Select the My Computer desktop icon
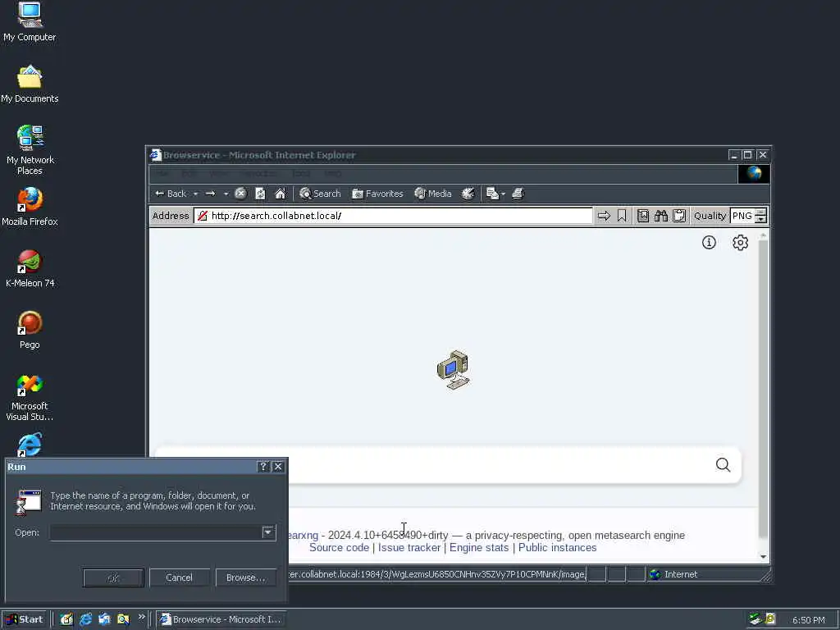This screenshot has width=840, height=630. point(30,22)
